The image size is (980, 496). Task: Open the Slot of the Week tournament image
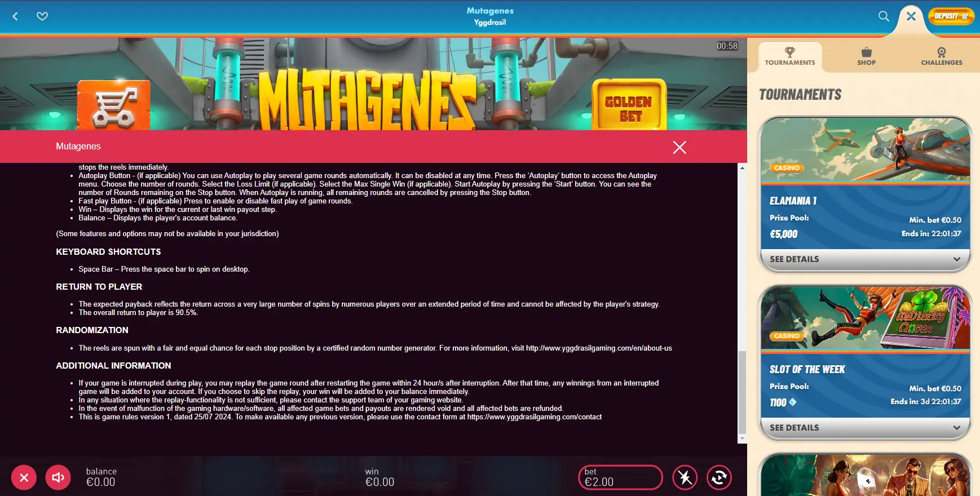tap(865, 318)
